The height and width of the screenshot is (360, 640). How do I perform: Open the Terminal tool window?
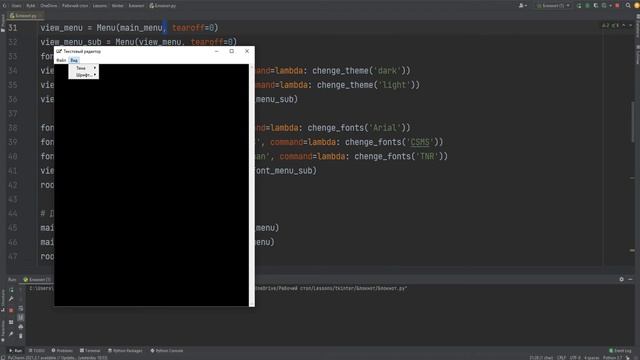point(90,351)
